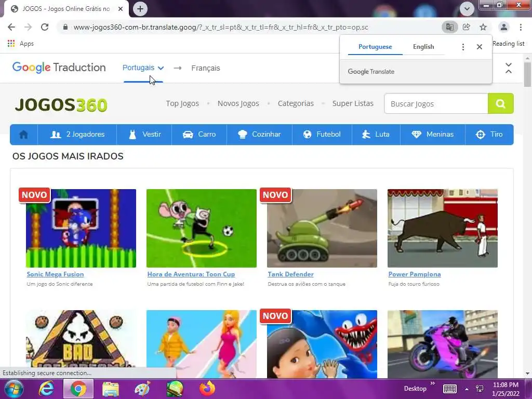532x399 pixels.
Task: Open the Categorias menu
Action: point(296,103)
